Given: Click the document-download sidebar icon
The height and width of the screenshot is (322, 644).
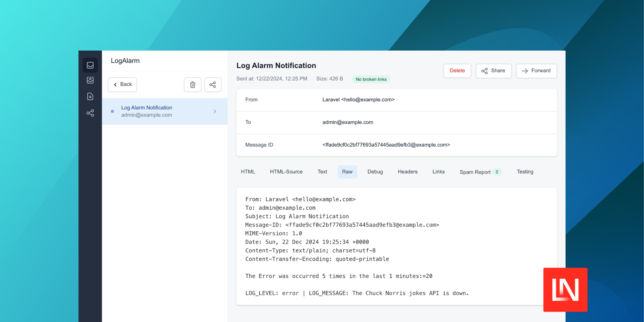Looking at the screenshot, I should (x=90, y=97).
